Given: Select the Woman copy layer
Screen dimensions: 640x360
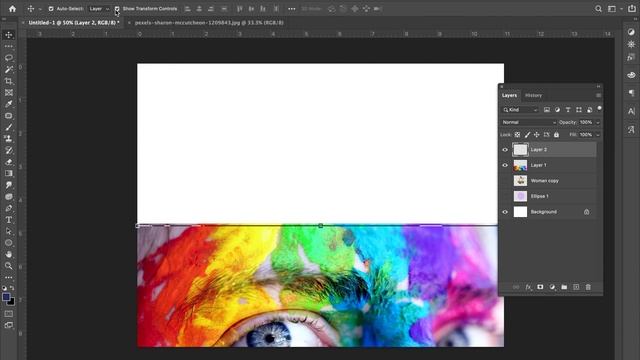Looking at the screenshot, I should click(544, 181).
